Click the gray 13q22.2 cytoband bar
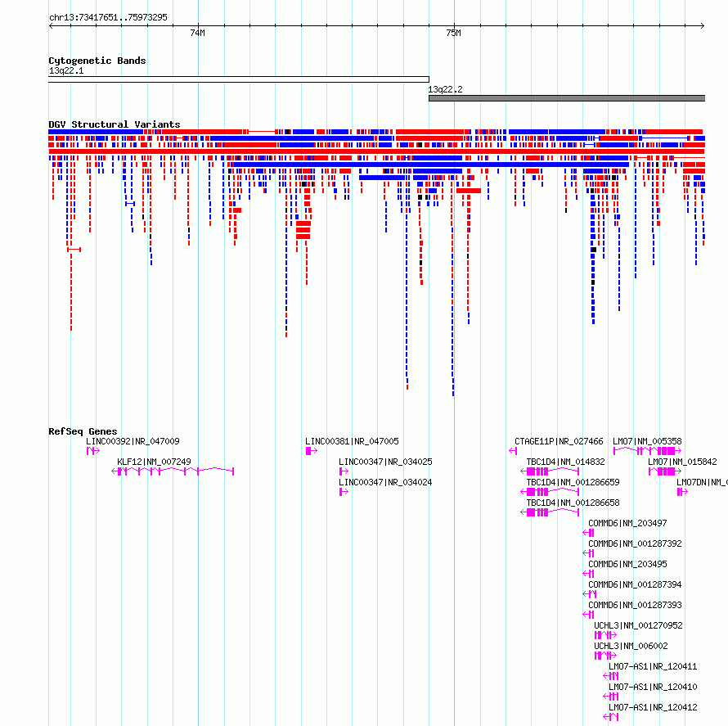The image size is (728, 726). (567, 98)
